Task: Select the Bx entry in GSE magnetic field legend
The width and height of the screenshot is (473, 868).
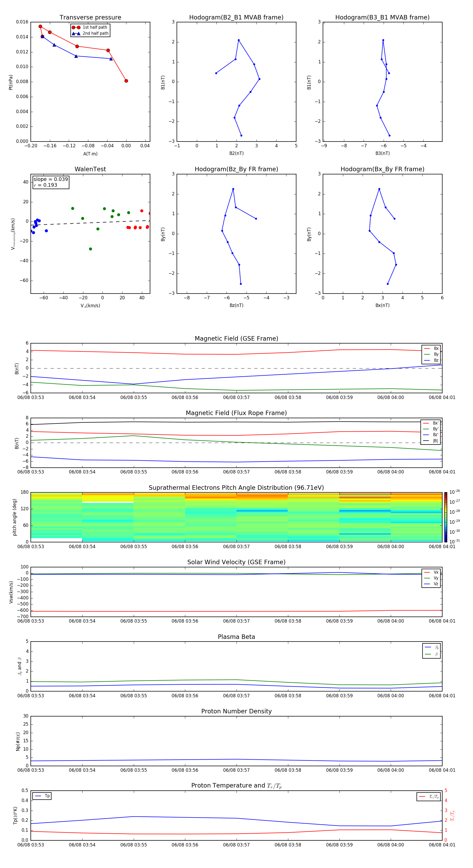Action: click(431, 349)
